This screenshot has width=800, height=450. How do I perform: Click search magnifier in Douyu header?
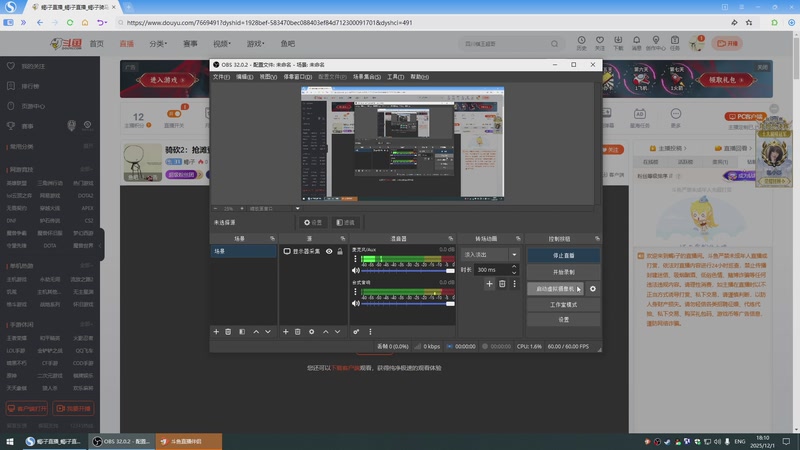click(x=554, y=44)
